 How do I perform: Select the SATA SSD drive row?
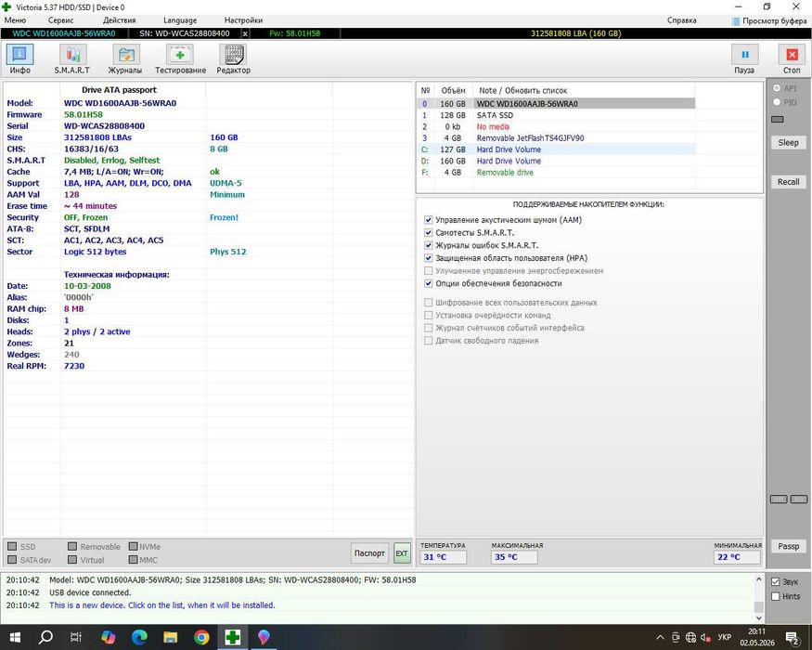click(x=556, y=115)
